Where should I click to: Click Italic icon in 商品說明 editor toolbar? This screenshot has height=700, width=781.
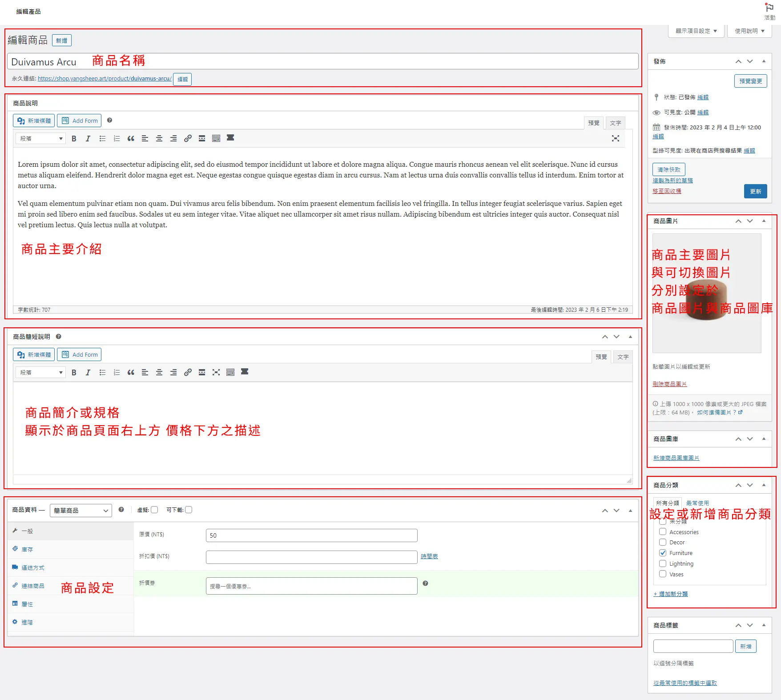(x=88, y=138)
